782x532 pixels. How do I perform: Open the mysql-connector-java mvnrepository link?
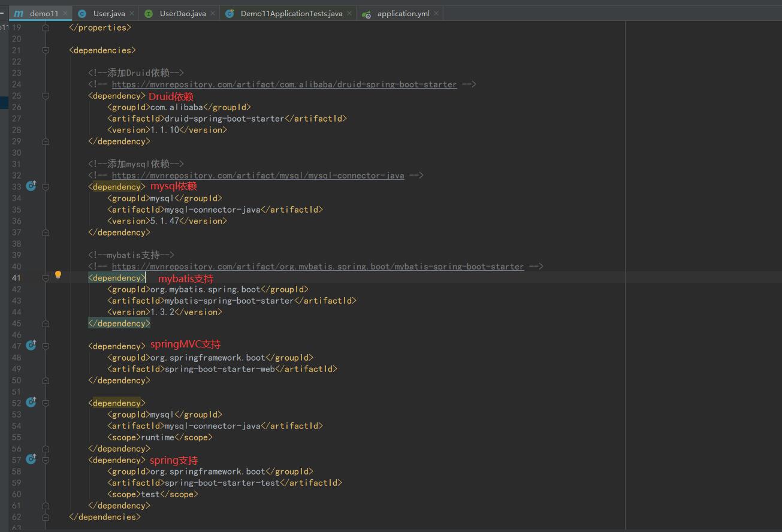coord(258,176)
